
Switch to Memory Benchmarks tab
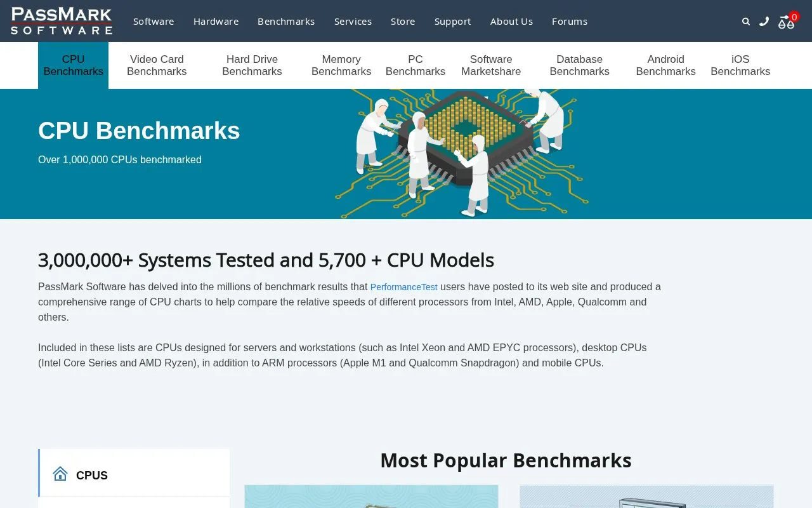(341, 65)
